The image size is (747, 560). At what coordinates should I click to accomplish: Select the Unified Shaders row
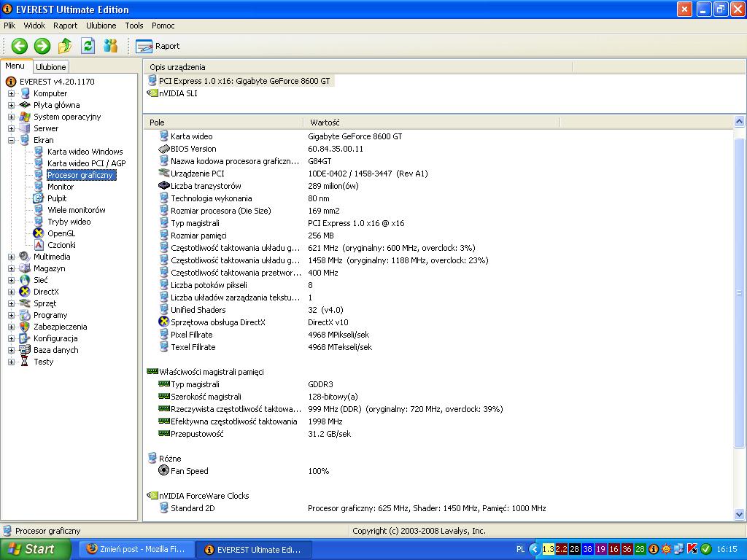point(438,310)
